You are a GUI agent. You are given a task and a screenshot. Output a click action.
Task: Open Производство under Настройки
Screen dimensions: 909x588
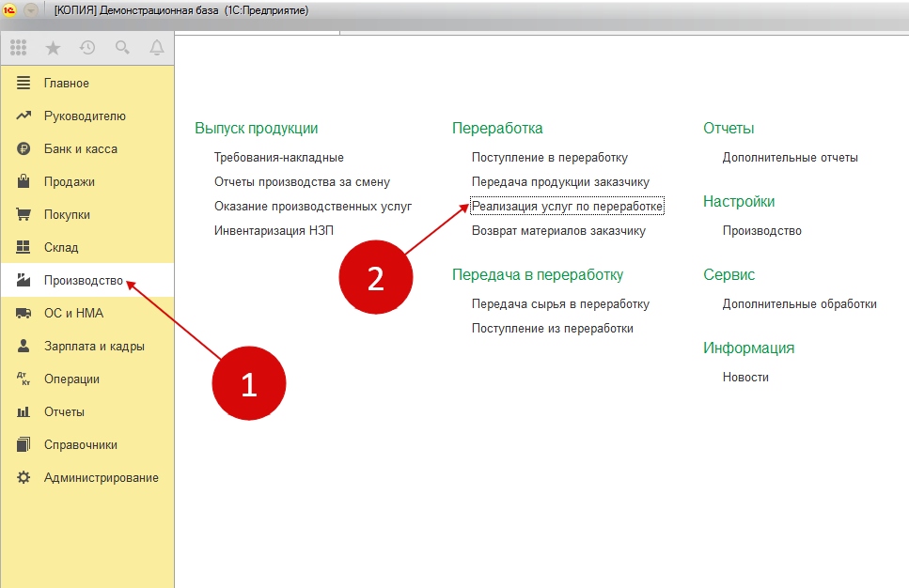761,230
